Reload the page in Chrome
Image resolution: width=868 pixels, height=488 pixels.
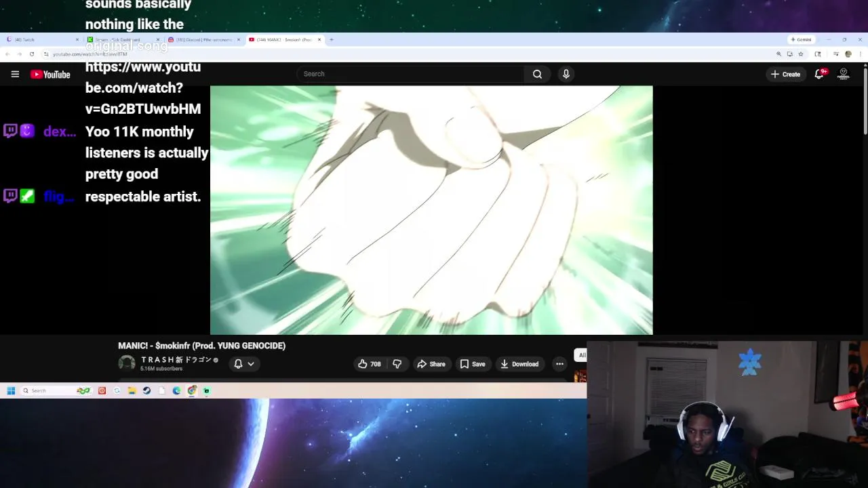click(31, 54)
